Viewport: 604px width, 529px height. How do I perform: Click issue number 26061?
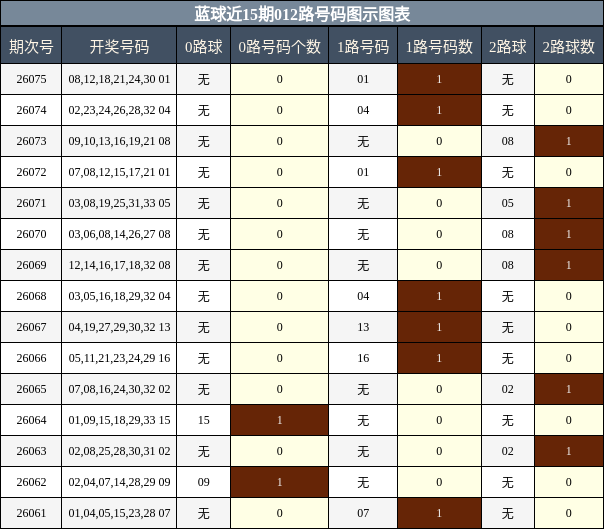coord(31,513)
